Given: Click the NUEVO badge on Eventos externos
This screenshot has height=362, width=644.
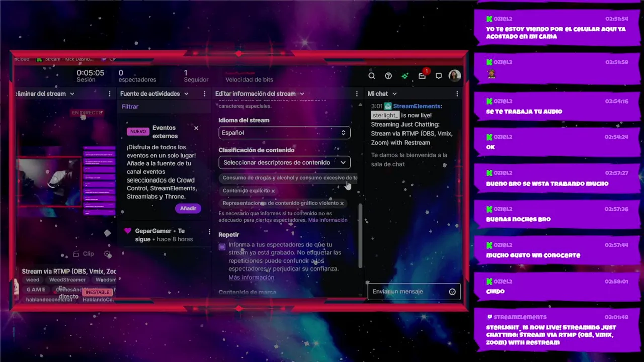Looking at the screenshot, I should 138,132.
